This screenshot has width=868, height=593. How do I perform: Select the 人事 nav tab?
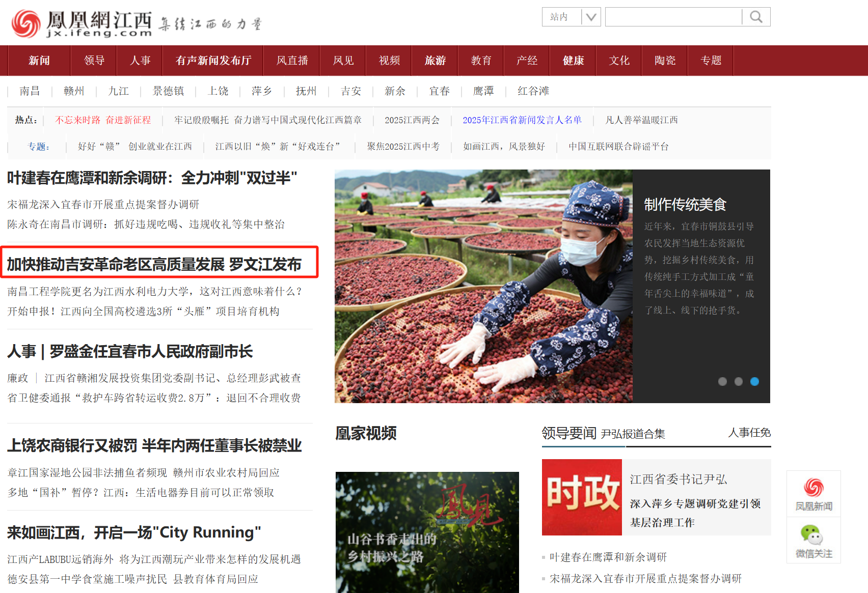tap(140, 61)
